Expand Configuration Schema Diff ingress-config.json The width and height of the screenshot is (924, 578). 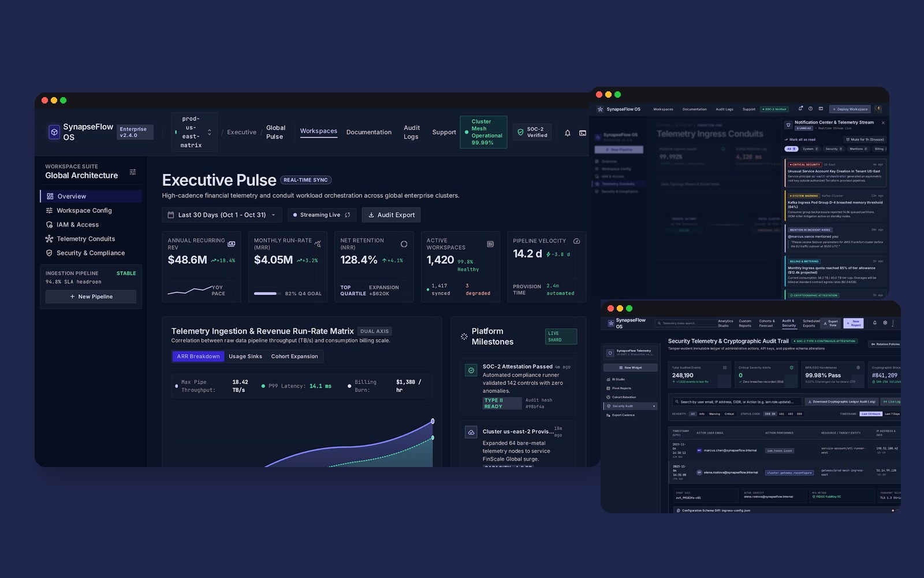[x=785, y=510]
